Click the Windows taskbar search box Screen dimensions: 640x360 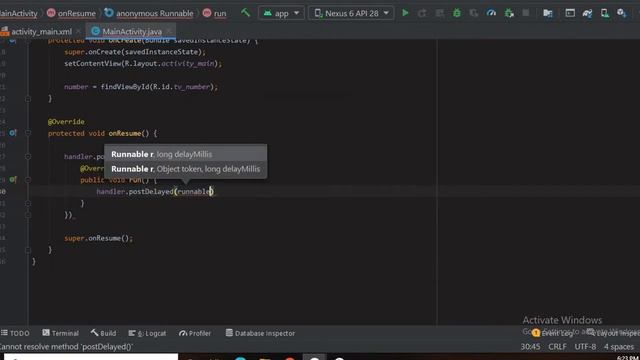91,357
